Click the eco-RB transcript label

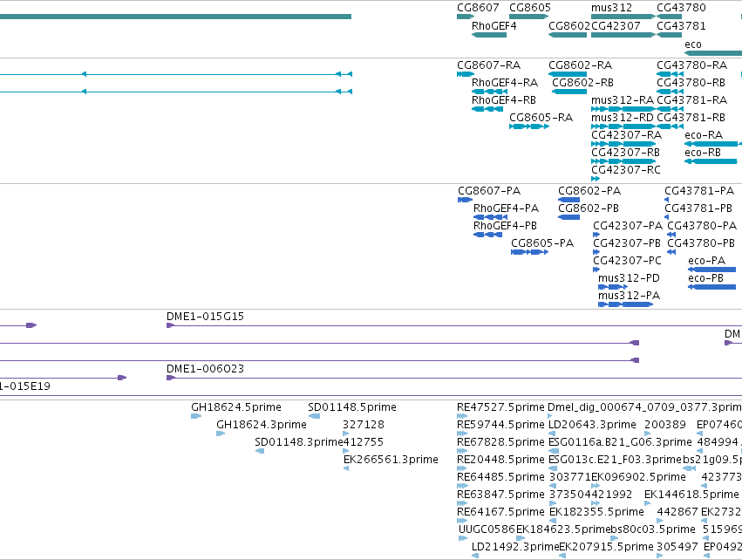pos(703,153)
